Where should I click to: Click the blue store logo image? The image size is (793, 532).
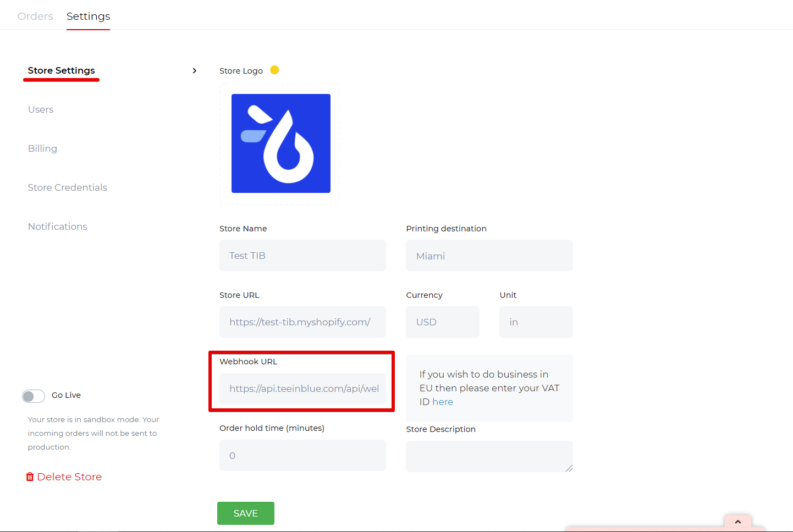click(281, 143)
